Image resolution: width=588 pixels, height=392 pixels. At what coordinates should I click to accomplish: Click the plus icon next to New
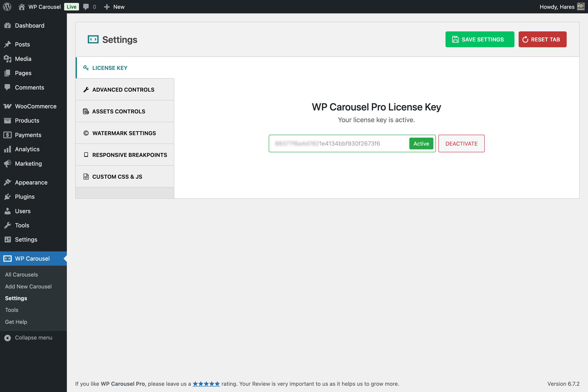[107, 7]
